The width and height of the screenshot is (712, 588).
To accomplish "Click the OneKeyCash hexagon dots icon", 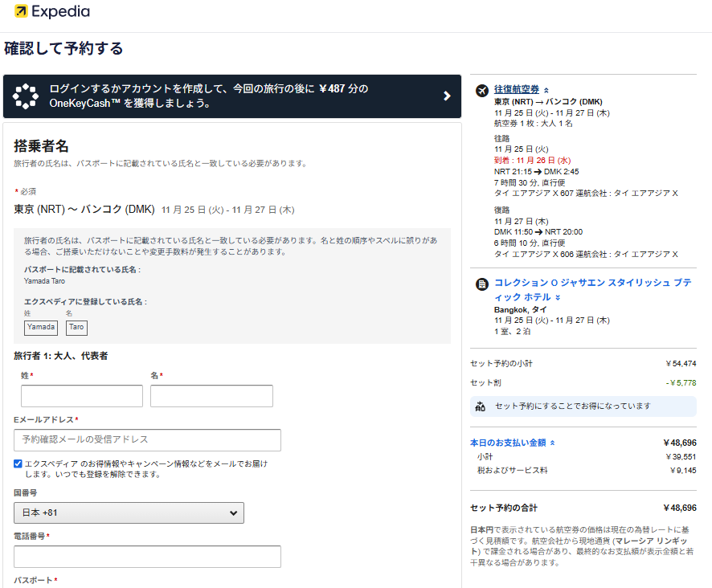I will tap(26, 96).
